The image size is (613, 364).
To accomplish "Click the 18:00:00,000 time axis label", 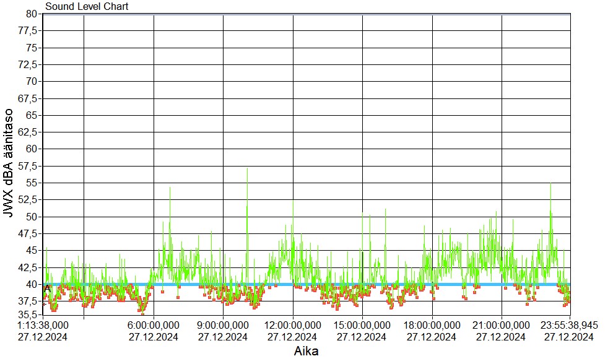I will pos(432,325).
